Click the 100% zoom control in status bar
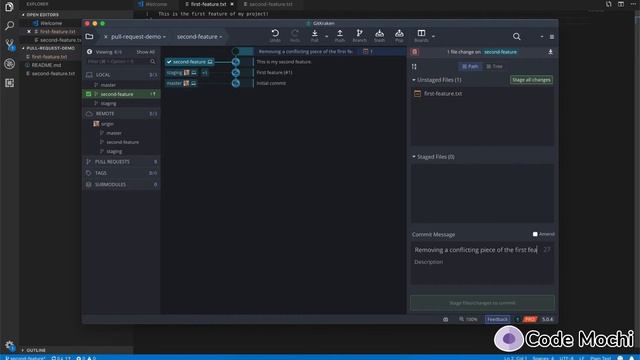The width and height of the screenshot is (640, 360). (468, 320)
